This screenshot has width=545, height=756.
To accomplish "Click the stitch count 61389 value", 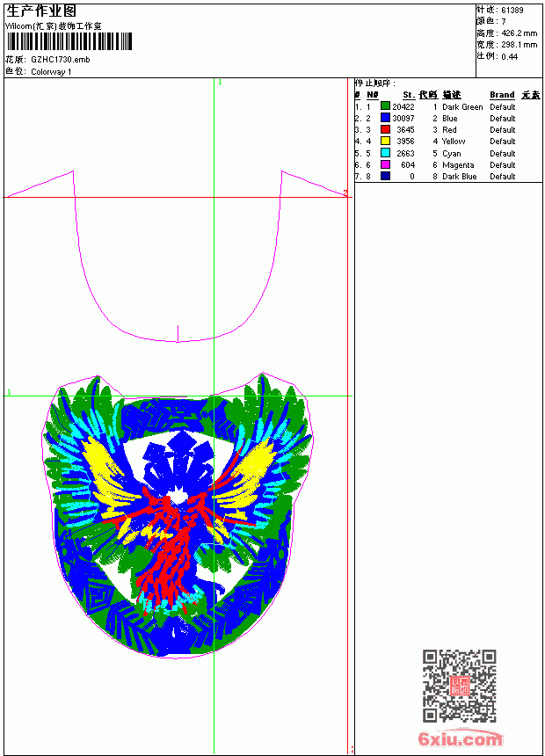I will [x=512, y=11].
